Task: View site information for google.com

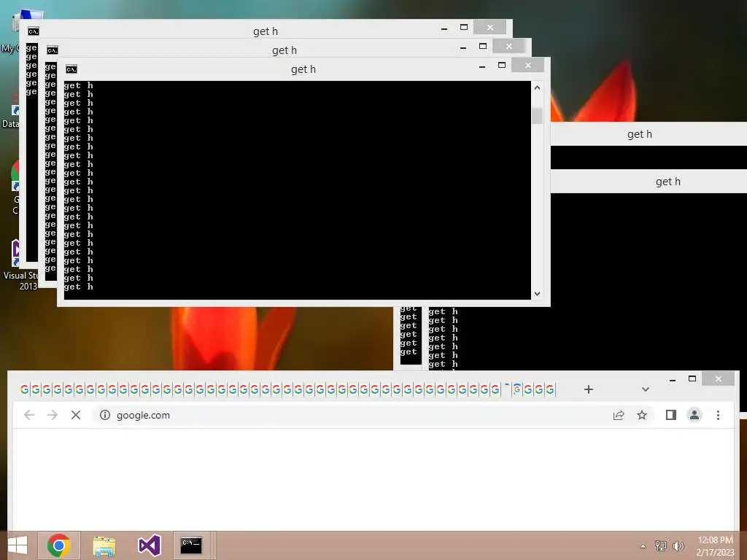Action: coord(105,415)
